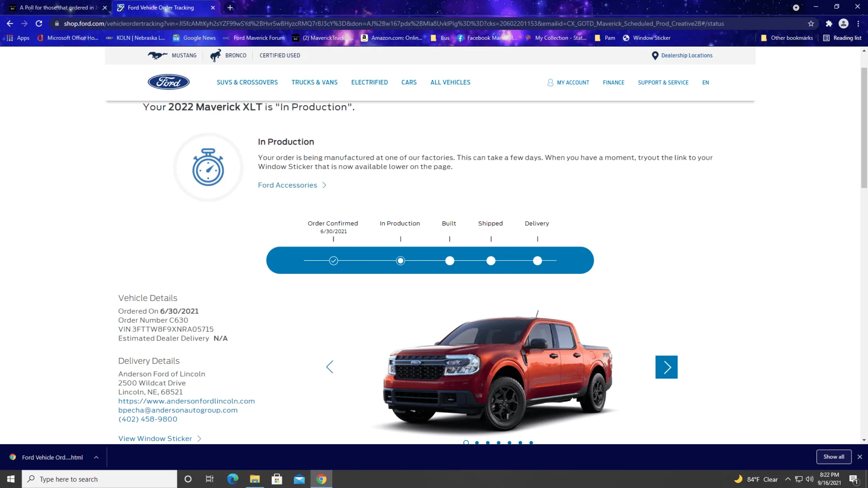Click Built marker on progress bar

tap(450, 261)
